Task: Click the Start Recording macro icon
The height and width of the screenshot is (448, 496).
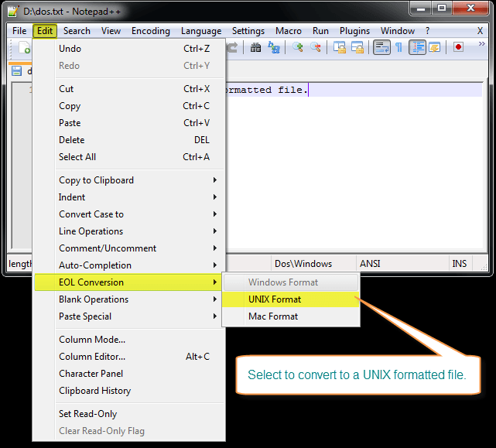Action: [x=458, y=47]
